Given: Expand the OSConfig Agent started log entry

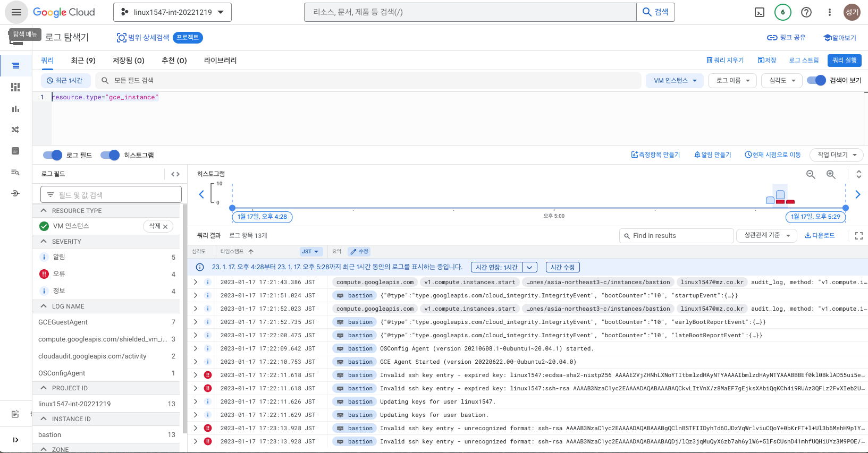Looking at the screenshot, I should pyautogui.click(x=196, y=348).
